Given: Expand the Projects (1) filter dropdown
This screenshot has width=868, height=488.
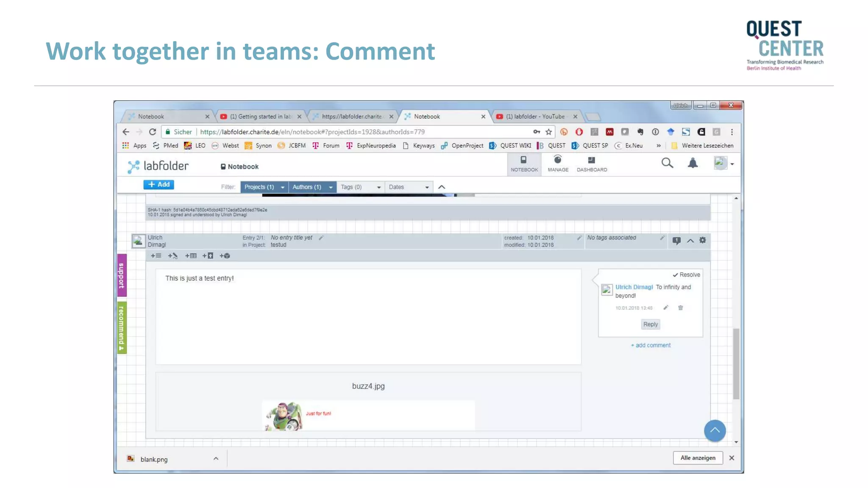Looking at the screenshot, I should tap(264, 187).
